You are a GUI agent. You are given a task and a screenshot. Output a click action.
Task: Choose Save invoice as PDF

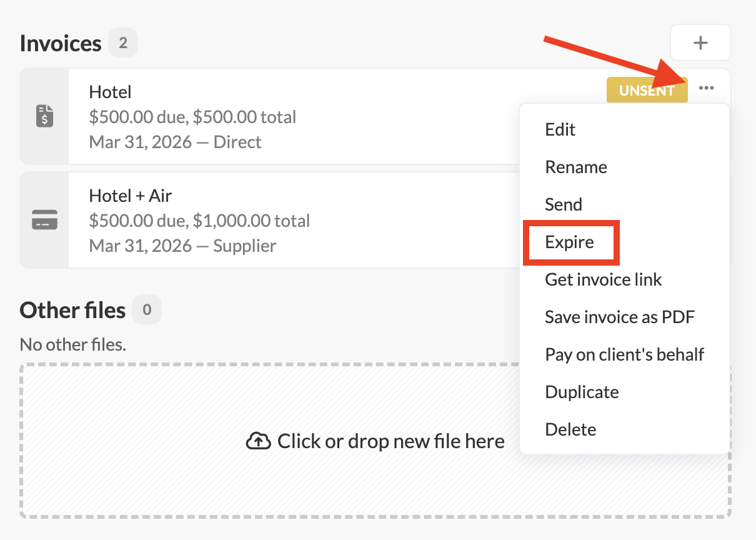point(619,317)
